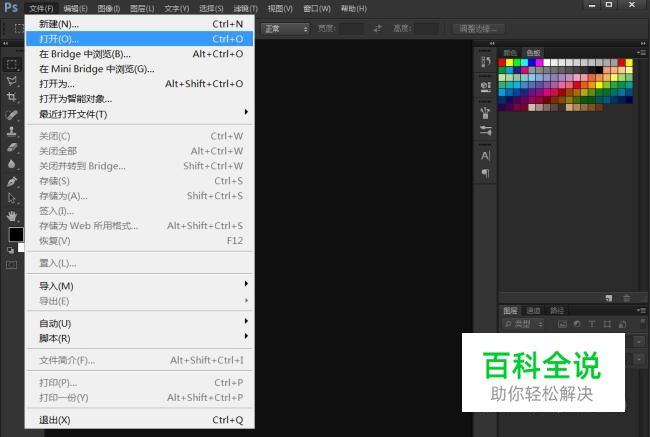Choose 打开(O)... from File menu

(x=140, y=39)
